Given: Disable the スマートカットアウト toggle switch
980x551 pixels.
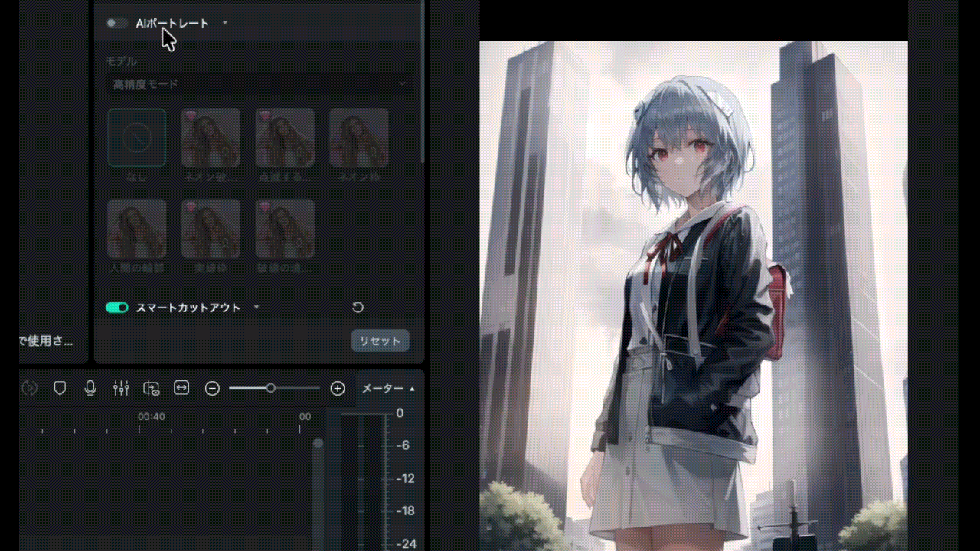Looking at the screenshot, I should [117, 308].
